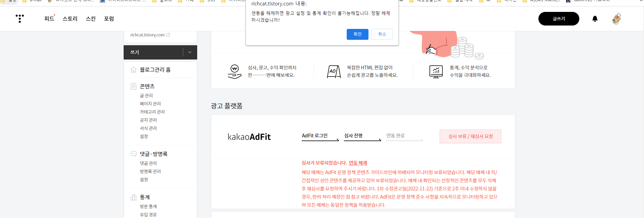
Task: Click the 콘텐츠 document icon
Action: pyautogui.click(x=133, y=86)
